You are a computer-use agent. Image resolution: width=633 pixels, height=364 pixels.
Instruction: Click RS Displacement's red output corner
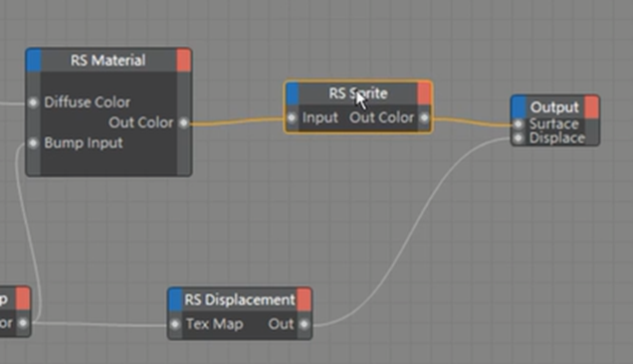(x=304, y=299)
